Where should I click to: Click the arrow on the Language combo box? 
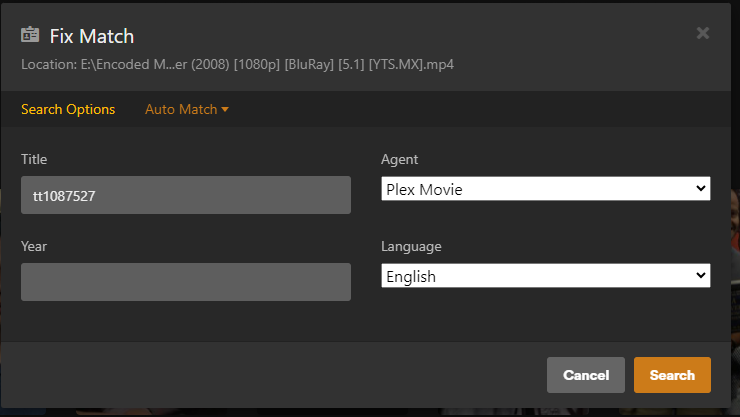pyautogui.click(x=700, y=276)
